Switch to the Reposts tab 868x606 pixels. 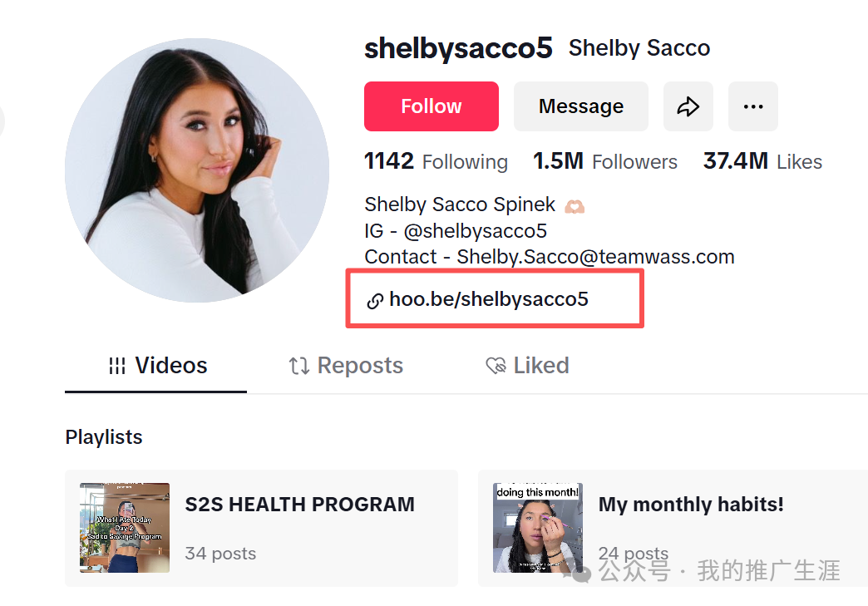[x=346, y=366]
